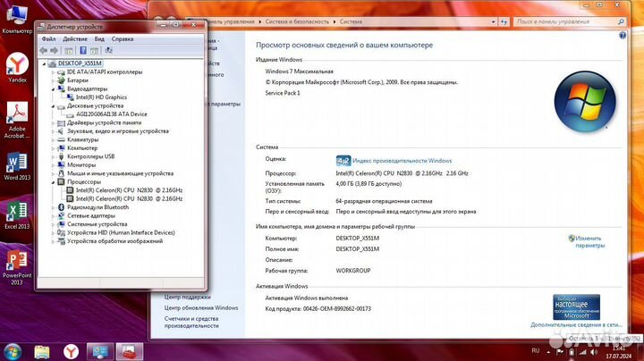Launch the Word 2013 desktop shortcut
The height and width of the screenshot is (361, 644).
17,166
